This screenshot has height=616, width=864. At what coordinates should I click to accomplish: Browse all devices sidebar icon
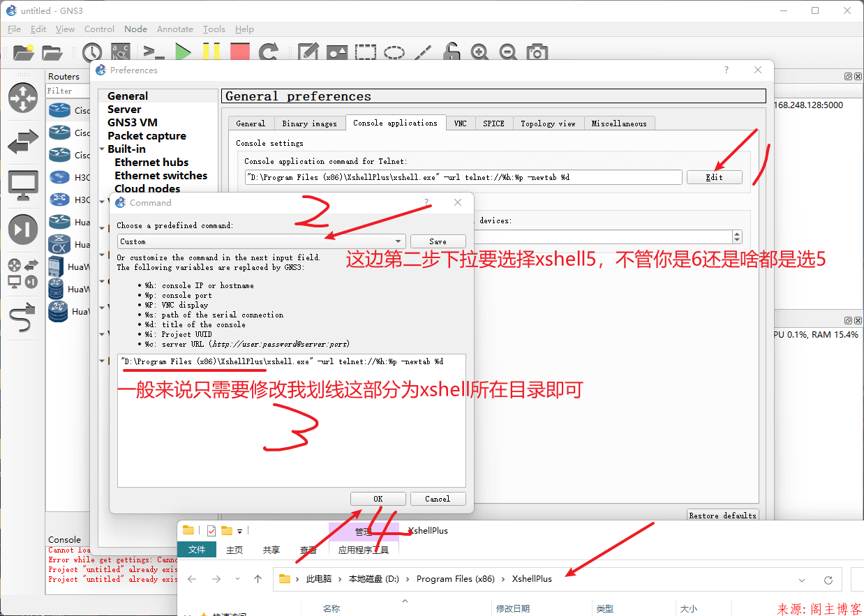(23, 273)
